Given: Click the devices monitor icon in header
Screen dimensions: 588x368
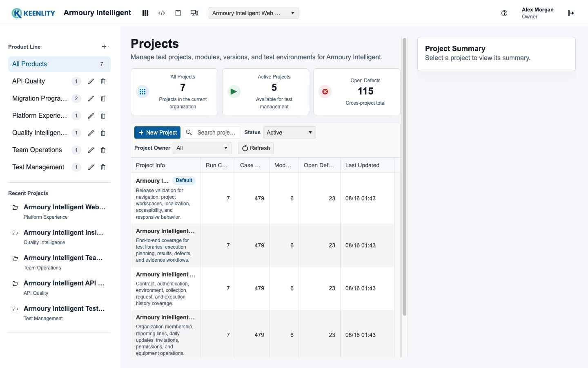Looking at the screenshot, I should [x=194, y=13].
